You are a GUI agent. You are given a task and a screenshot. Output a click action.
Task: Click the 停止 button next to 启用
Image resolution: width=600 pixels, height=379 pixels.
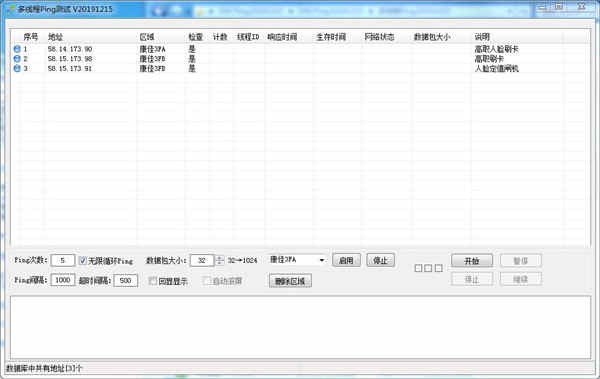(x=380, y=260)
